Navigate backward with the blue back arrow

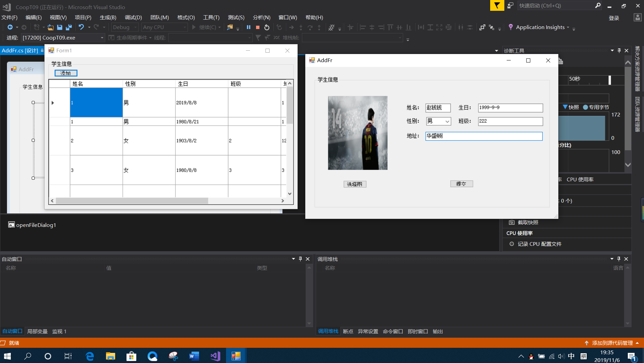point(10,27)
